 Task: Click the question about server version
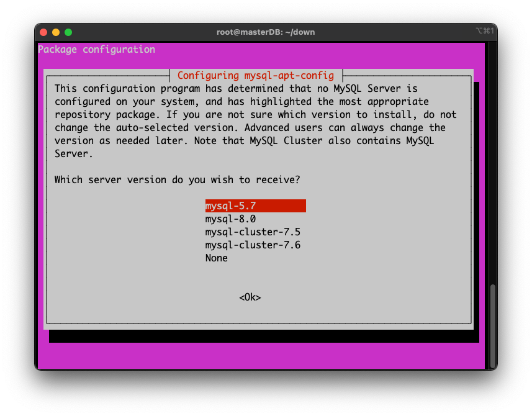[x=177, y=179]
